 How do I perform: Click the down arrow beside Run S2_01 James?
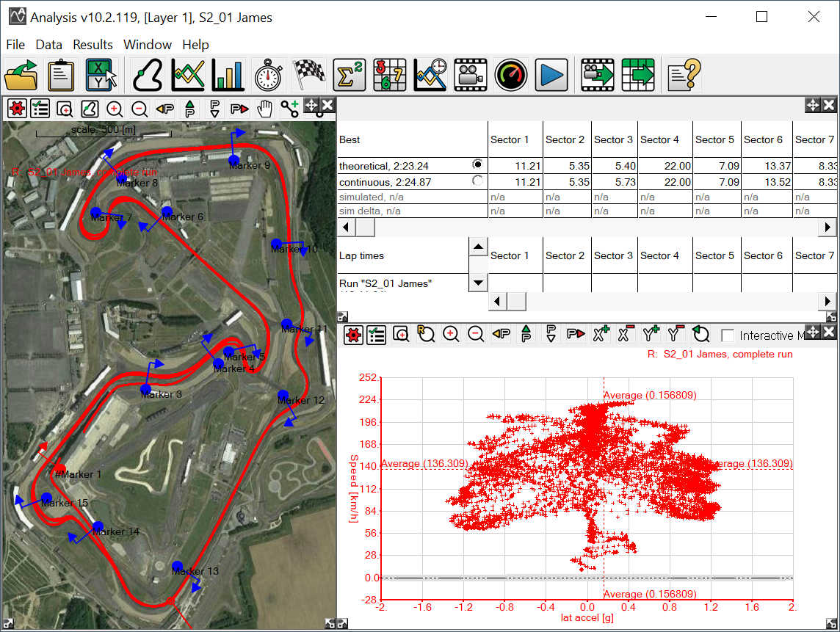pyautogui.click(x=477, y=282)
